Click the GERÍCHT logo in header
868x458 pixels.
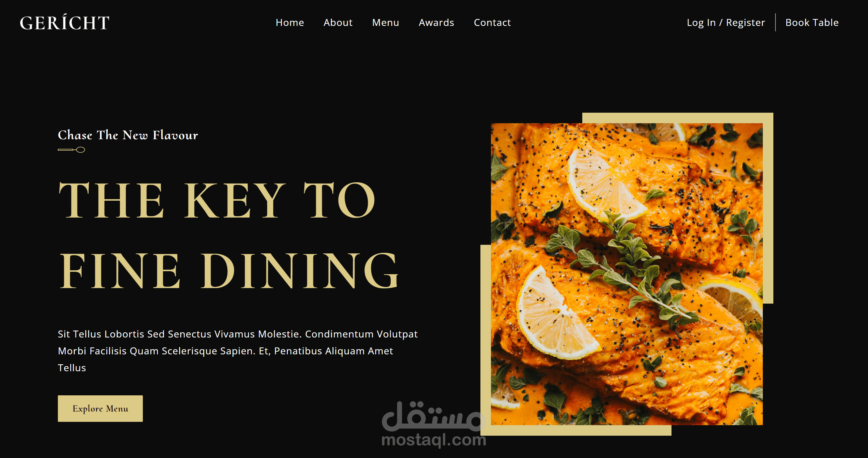coord(65,23)
